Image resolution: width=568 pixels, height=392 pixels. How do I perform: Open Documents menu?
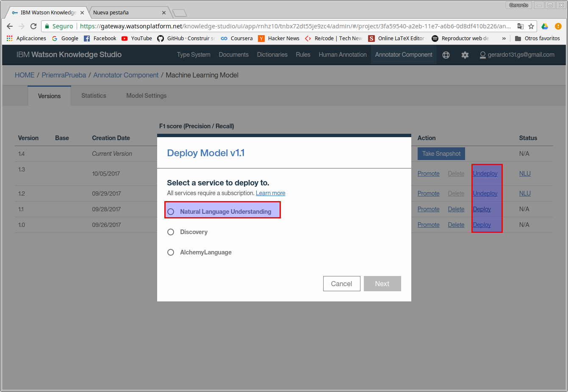233,55
